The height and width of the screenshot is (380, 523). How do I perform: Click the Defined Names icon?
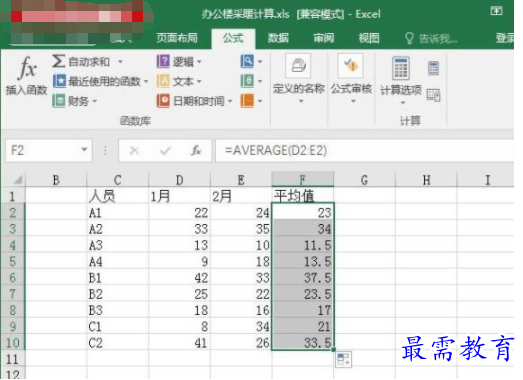(298, 65)
